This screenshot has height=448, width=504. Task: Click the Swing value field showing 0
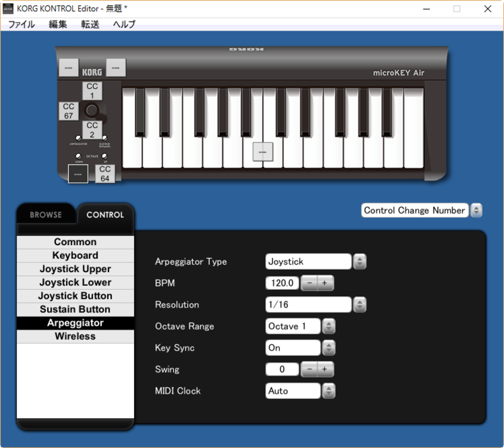282,369
